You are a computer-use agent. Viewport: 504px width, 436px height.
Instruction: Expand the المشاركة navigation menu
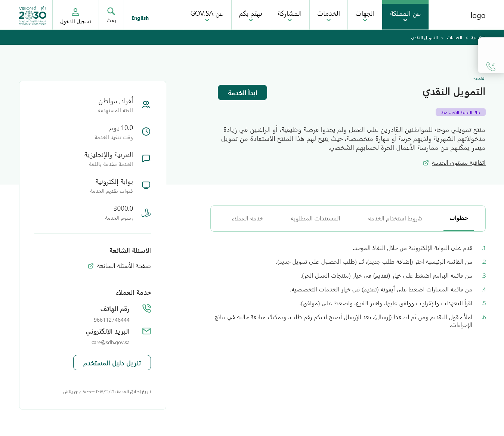[290, 15]
